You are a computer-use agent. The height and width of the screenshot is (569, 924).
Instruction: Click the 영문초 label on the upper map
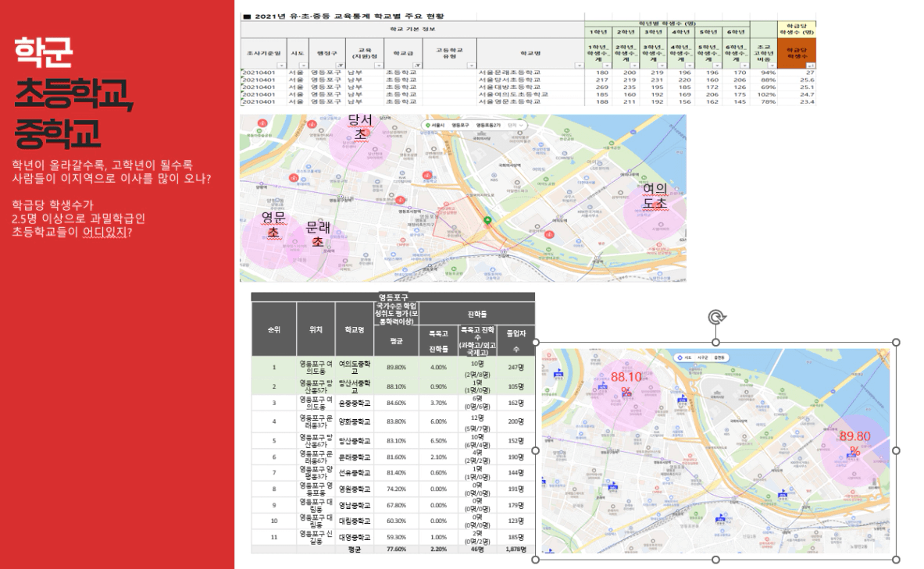click(273, 225)
